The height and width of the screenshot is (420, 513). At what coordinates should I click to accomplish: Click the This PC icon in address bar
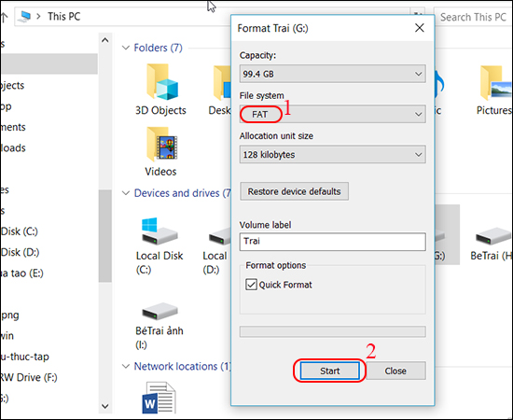pos(24,17)
